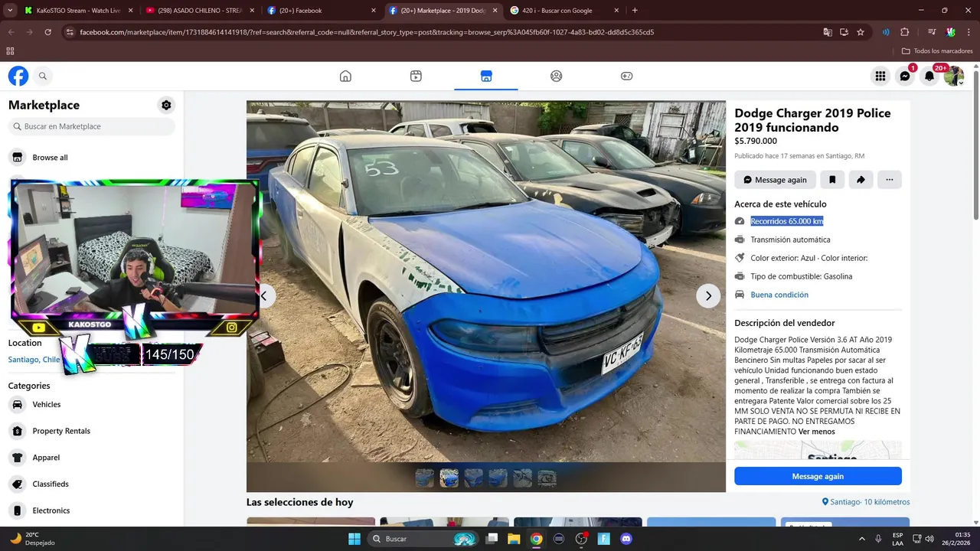Click the Buena condición link
The width and height of the screenshot is (980, 551).
(779, 295)
